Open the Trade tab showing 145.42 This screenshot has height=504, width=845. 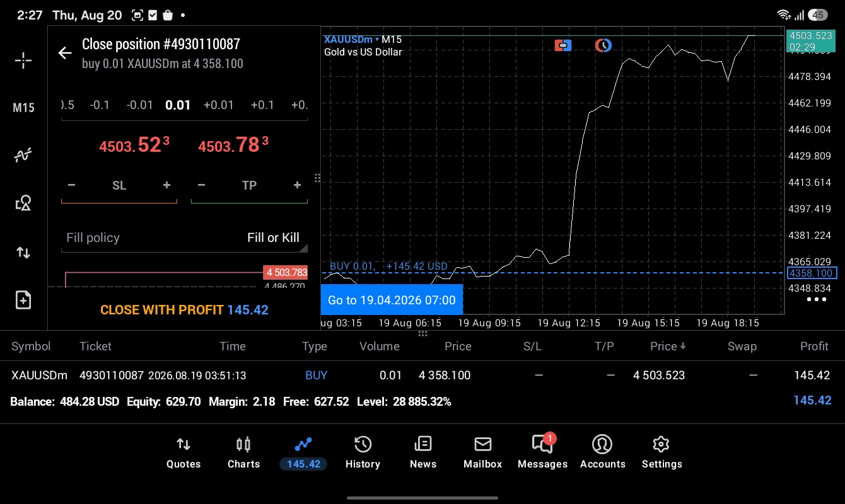point(303,453)
